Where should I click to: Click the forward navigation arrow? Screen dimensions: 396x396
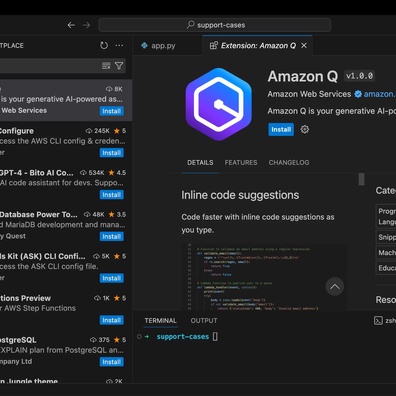(x=86, y=25)
